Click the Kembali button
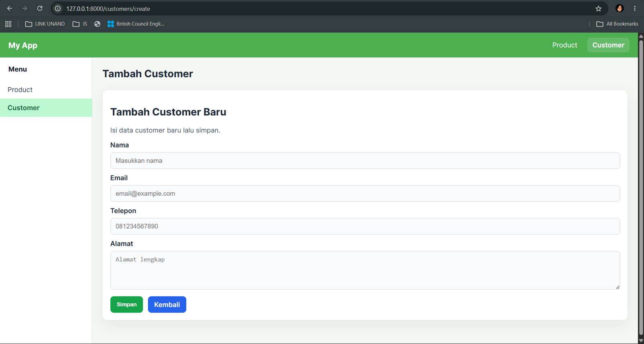The width and height of the screenshot is (644, 344). coord(167,305)
